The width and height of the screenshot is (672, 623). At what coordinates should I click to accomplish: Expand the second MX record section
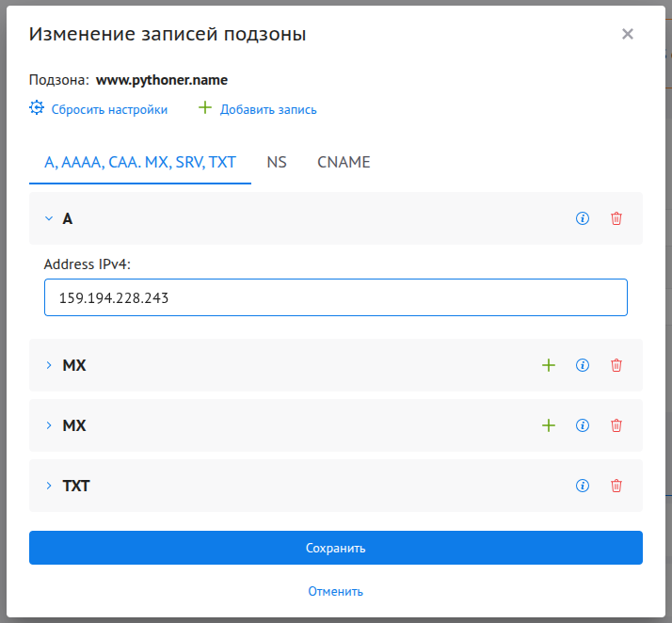point(49,425)
